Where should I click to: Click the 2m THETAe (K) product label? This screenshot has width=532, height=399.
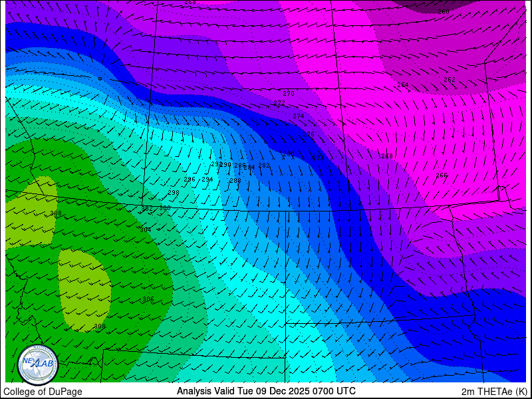point(495,391)
